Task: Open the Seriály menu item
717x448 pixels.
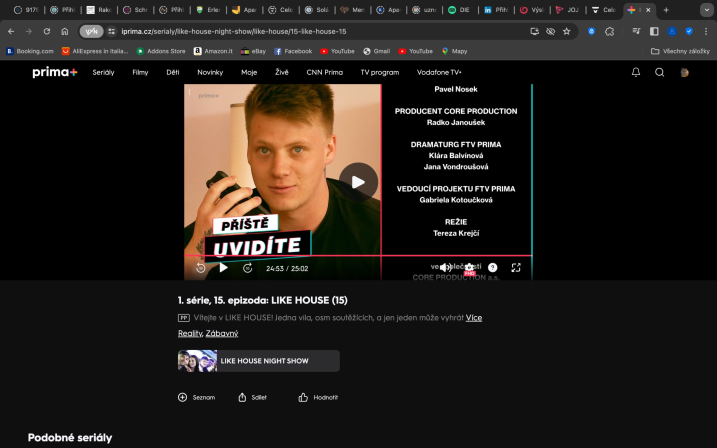Action: pos(103,72)
